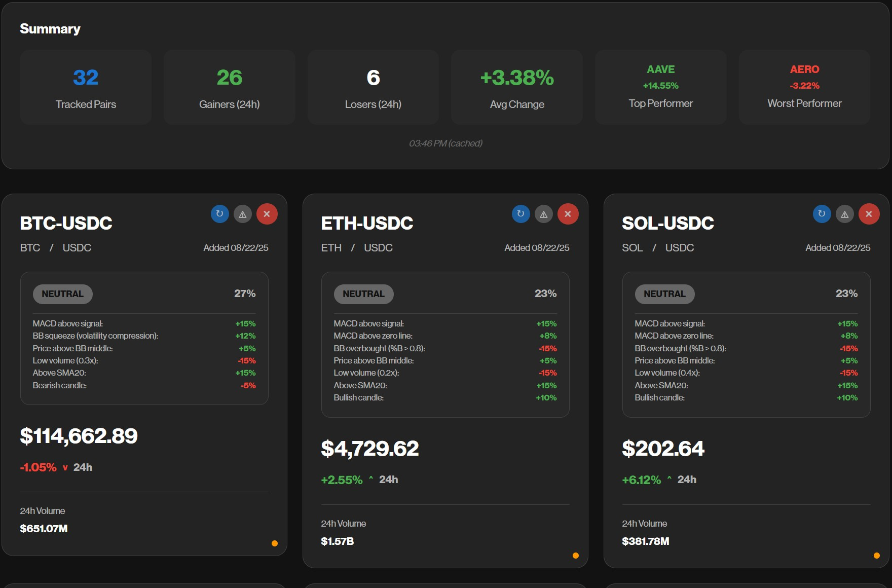Toggle the NEUTRAL badge on SOL-USDC

664,294
